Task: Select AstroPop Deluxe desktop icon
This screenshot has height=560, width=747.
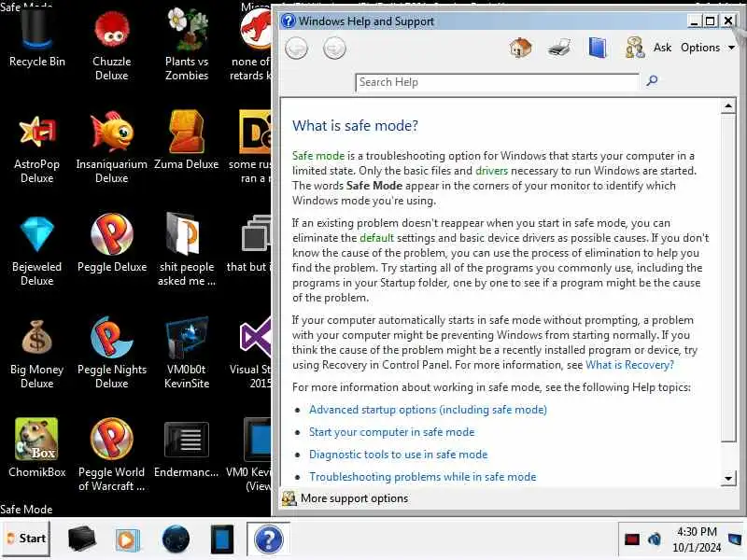Action: (x=37, y=147)
